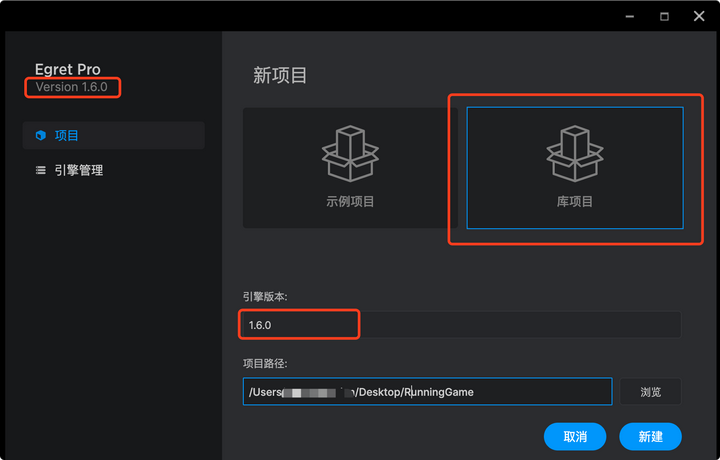Click into the 项目路径 input field

click(428, 392)
